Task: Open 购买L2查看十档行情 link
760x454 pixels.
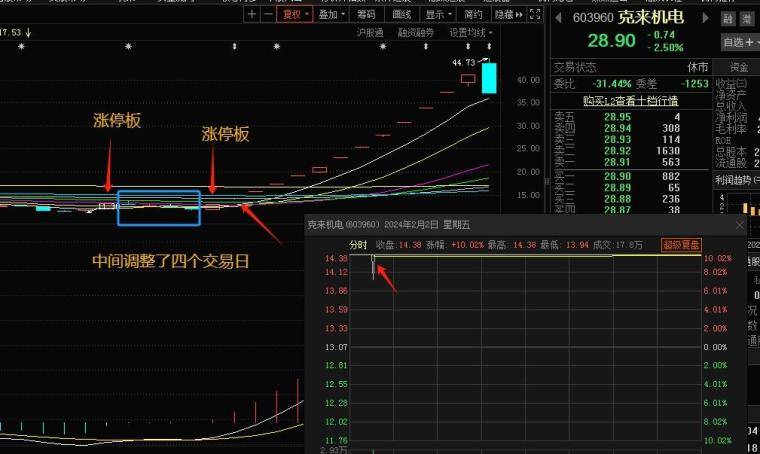Action: click(630, 101)
